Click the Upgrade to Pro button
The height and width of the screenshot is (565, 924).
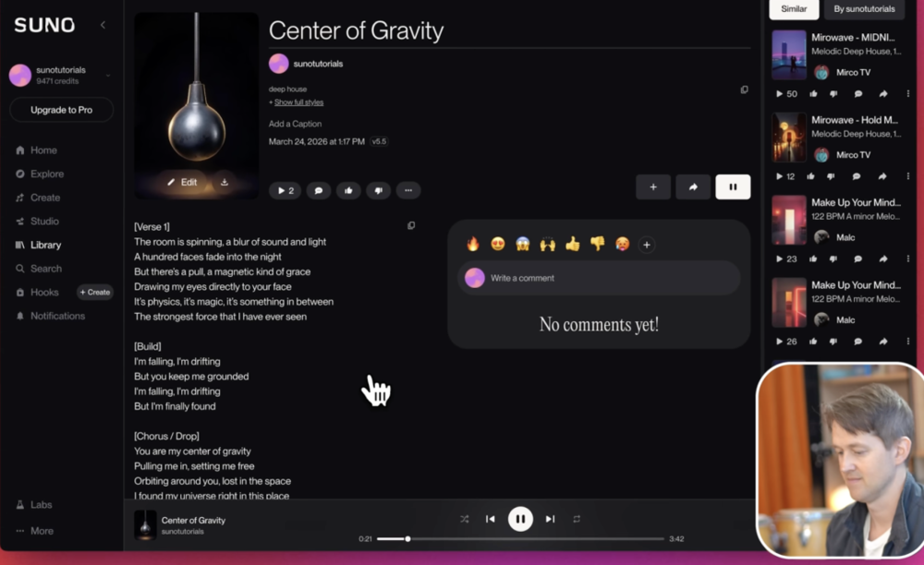(x=61, y=110)
